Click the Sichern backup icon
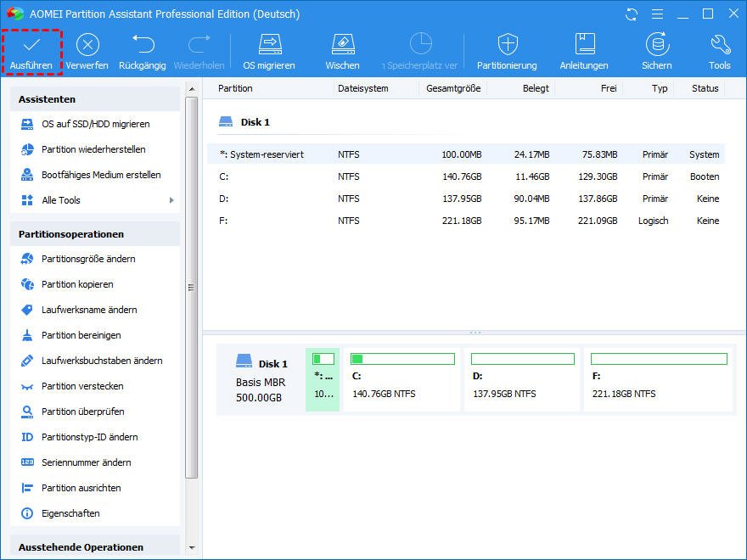Image resolution: width=747 pixels, height=560 pixels. 656,45
